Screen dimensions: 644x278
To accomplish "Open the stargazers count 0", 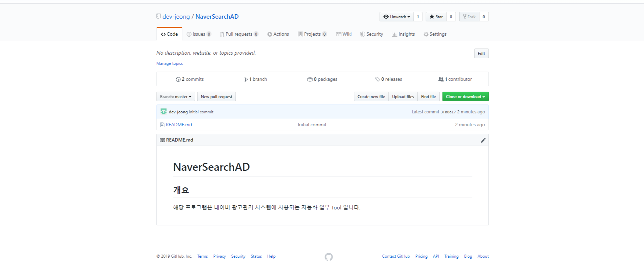I will tap(451, 17).
